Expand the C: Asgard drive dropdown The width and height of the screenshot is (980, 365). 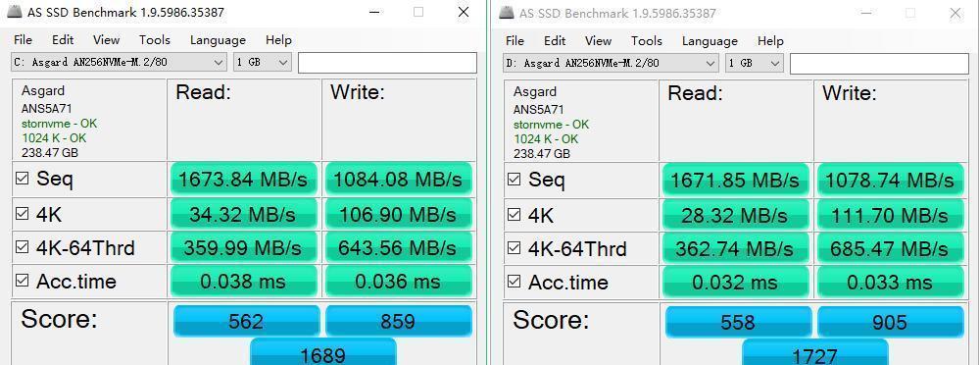click(119, 62)
